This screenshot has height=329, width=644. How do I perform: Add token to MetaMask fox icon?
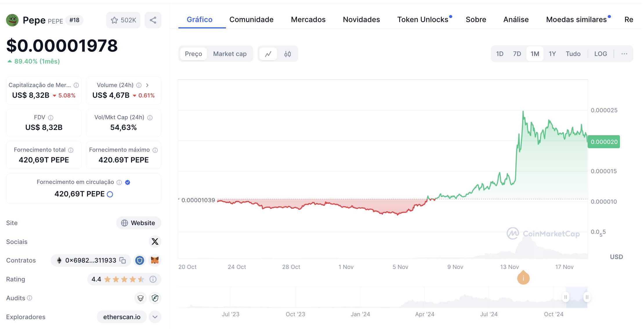point(155,260)
